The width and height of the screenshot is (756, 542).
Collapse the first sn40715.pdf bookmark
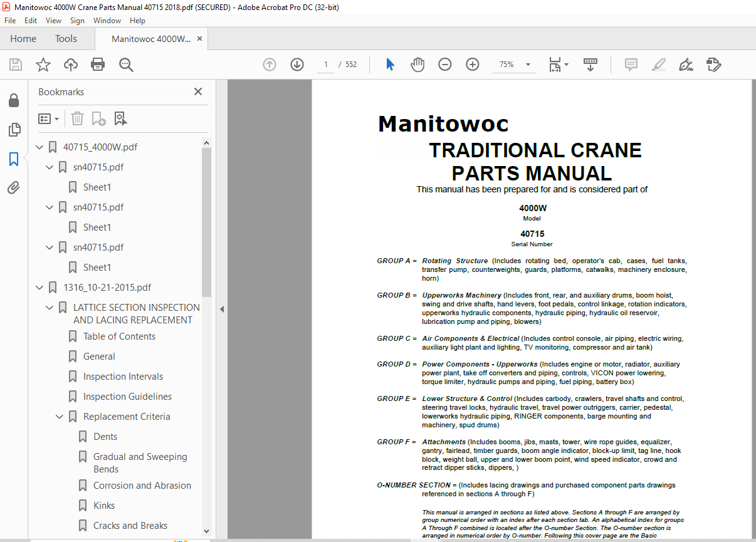(50, 167)
